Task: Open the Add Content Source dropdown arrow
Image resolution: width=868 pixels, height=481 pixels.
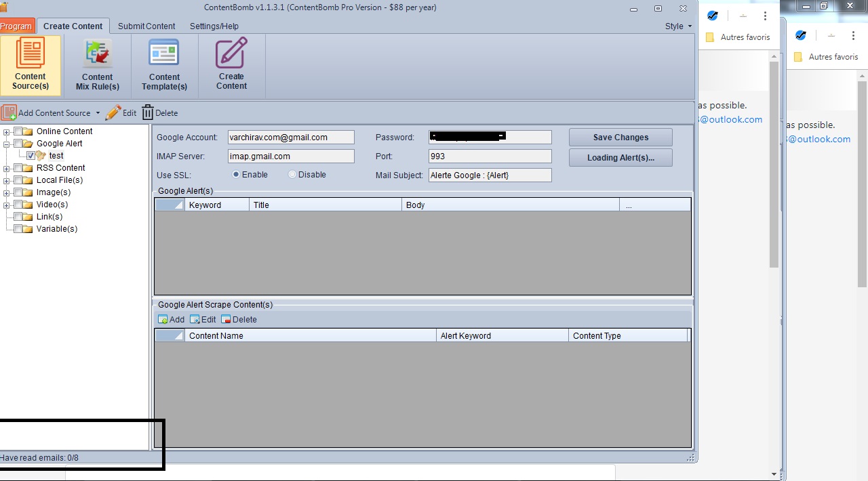Action: click(x=98, y=113)
